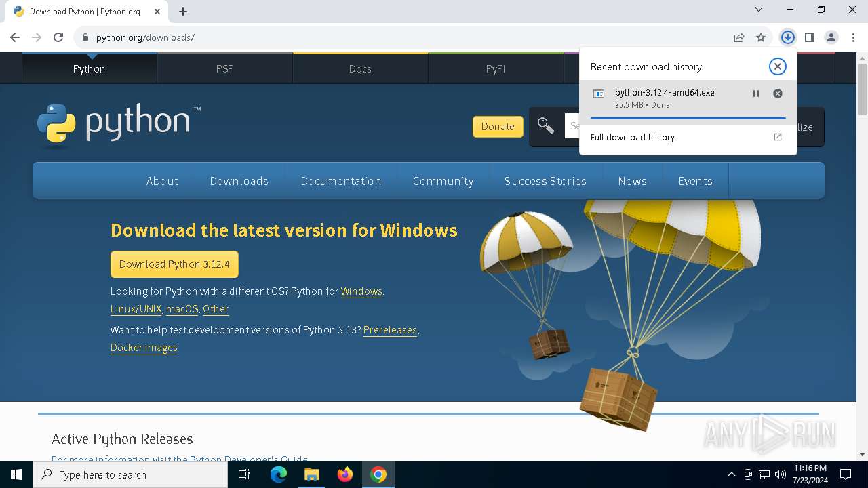The width and height of the screenshot is (868, 488).
Task: Close the Download Python tab
Action: (x=157, y=12)
